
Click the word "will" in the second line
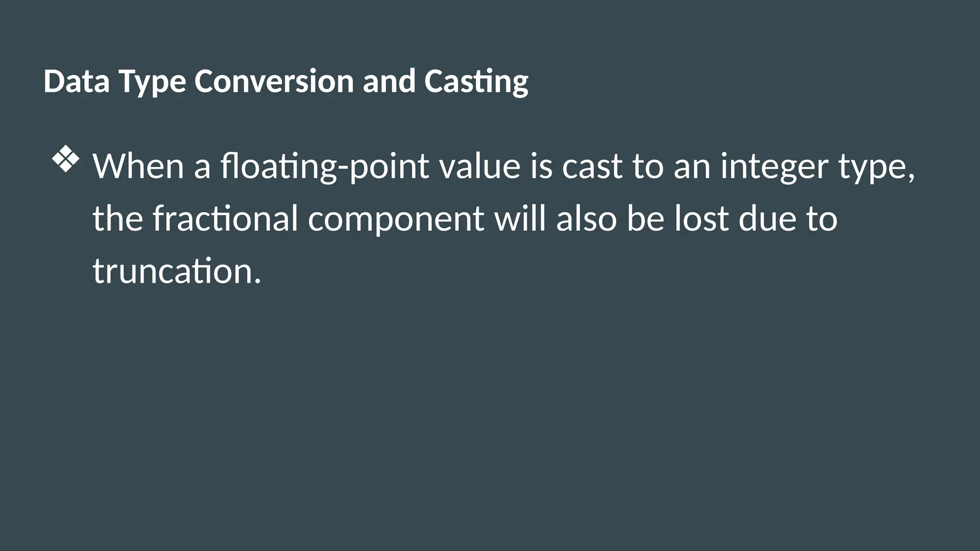click(520, 218)
